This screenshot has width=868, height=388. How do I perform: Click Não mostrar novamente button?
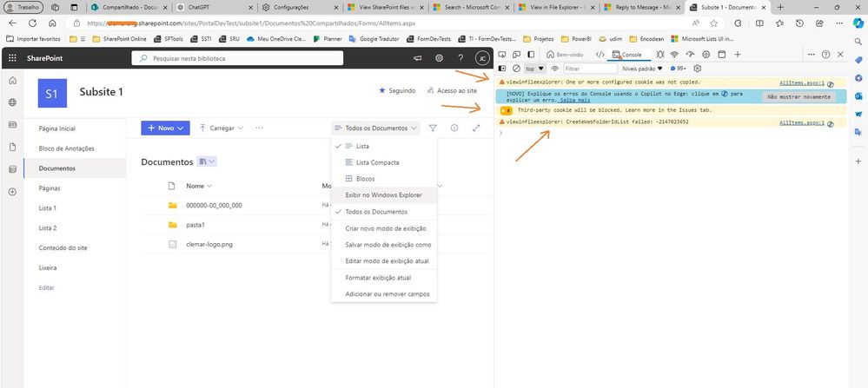[x=798, y=96]
